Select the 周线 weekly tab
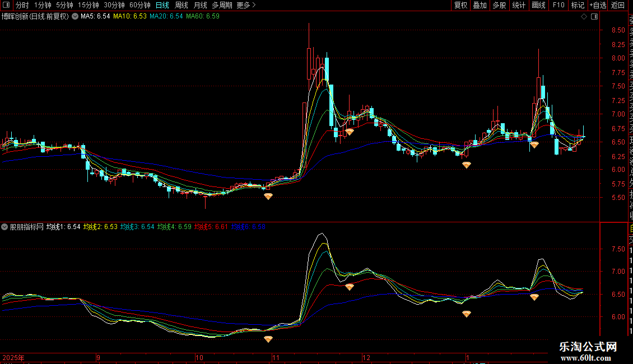Screen dimensions: 633x364 click(181, 5)
